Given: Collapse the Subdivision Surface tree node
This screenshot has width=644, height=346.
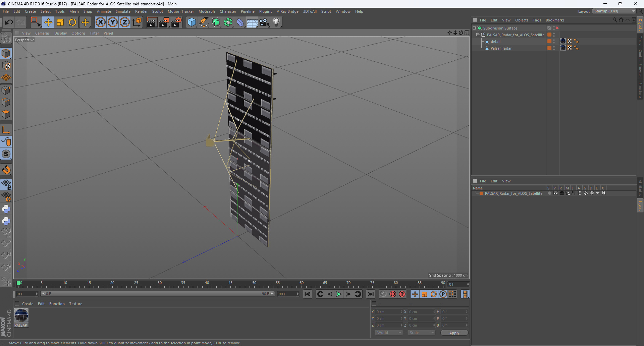Looking at the screenshot, I should pyautogui.click(x=474, y=28).
